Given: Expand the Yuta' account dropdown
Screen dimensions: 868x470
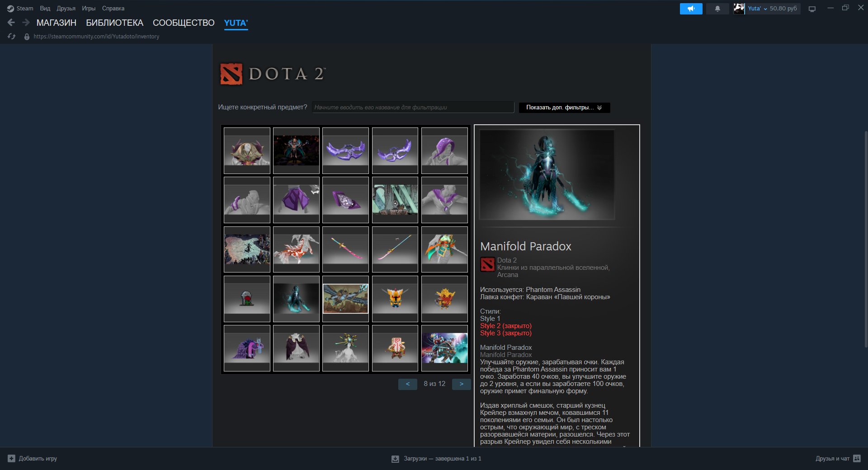Looking at the screenshot, I should click(x=757, y=9).
